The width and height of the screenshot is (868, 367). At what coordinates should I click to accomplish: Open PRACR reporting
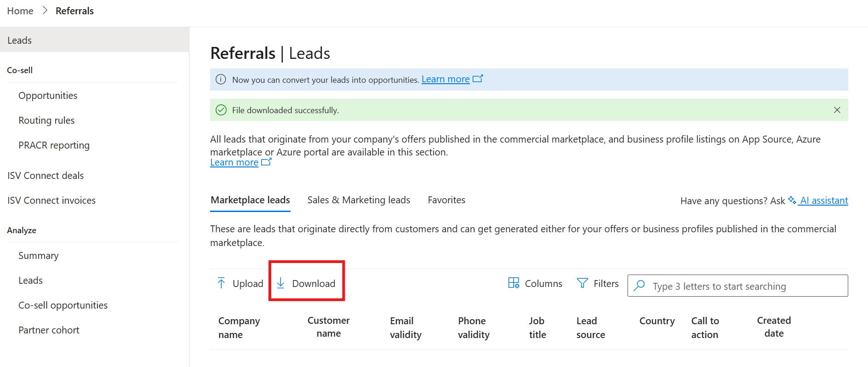54,145
